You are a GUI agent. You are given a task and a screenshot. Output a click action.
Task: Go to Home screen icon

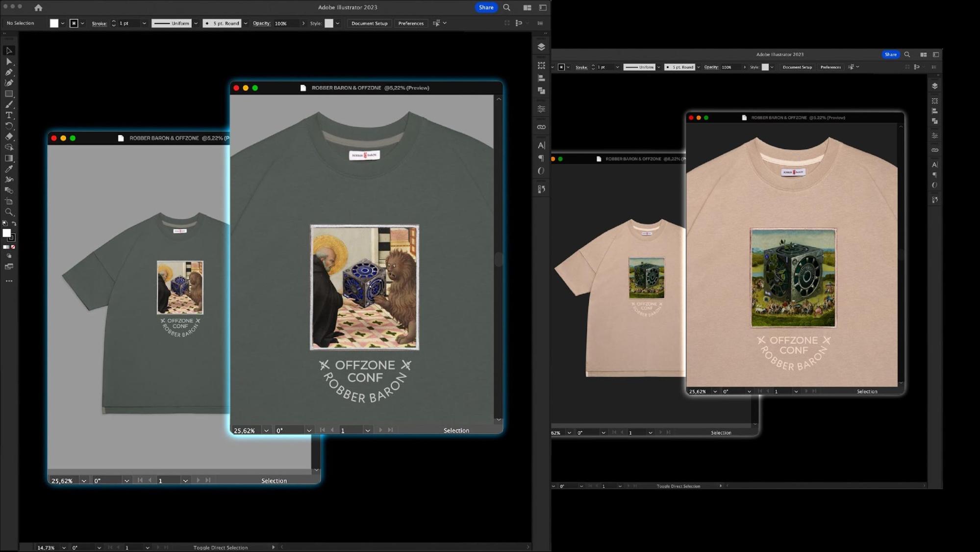38,7
